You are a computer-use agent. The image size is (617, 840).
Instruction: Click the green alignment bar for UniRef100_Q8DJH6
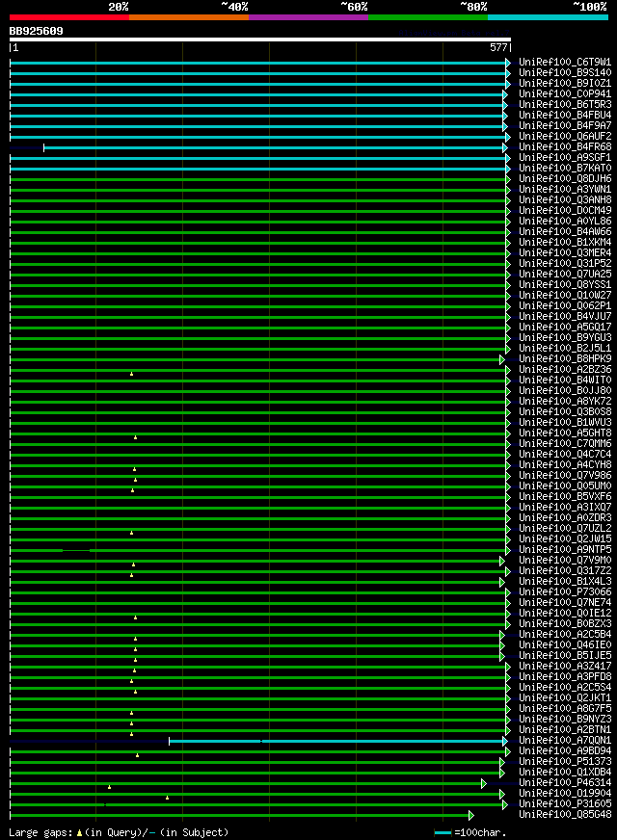257,179
